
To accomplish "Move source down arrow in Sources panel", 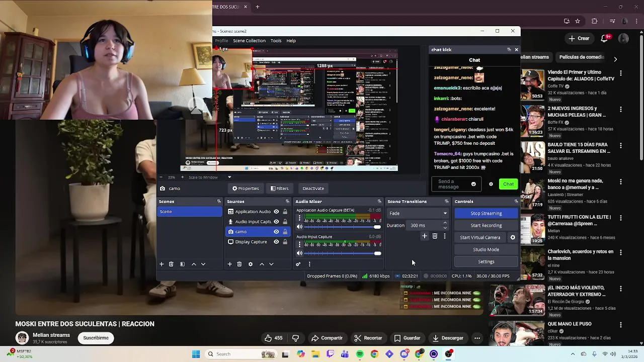I will (x=271, y=264).
